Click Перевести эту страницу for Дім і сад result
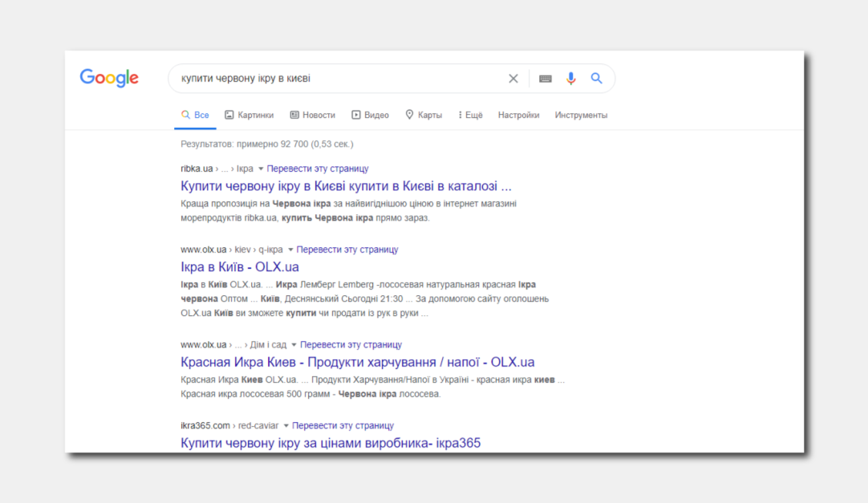This screenshot has width=868, height=503. 351,345
